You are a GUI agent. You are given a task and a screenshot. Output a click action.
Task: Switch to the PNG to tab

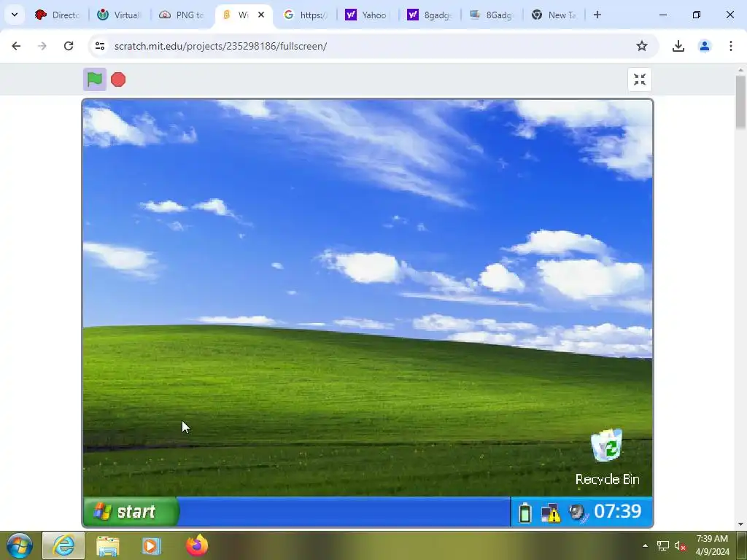[x=182, y=15]
